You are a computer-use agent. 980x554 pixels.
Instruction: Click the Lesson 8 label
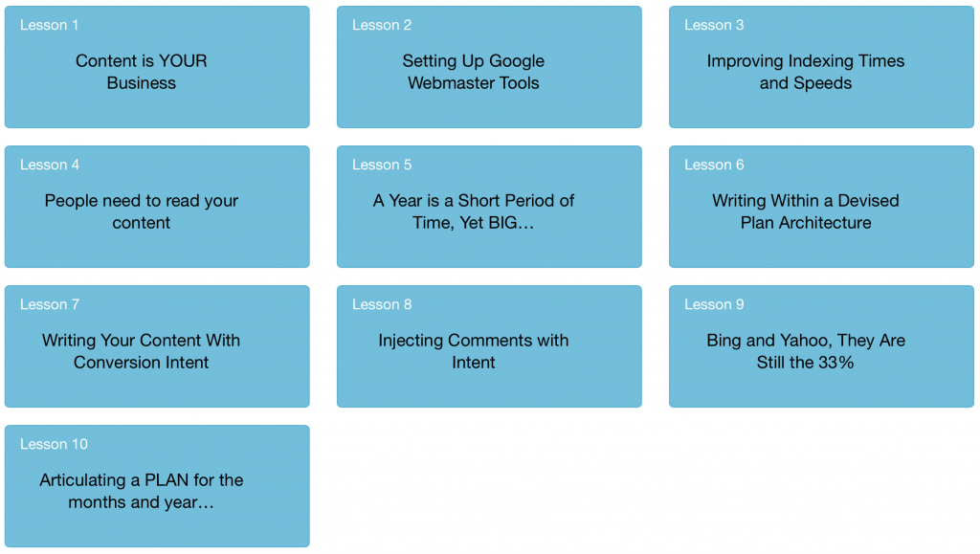[382, 305]
